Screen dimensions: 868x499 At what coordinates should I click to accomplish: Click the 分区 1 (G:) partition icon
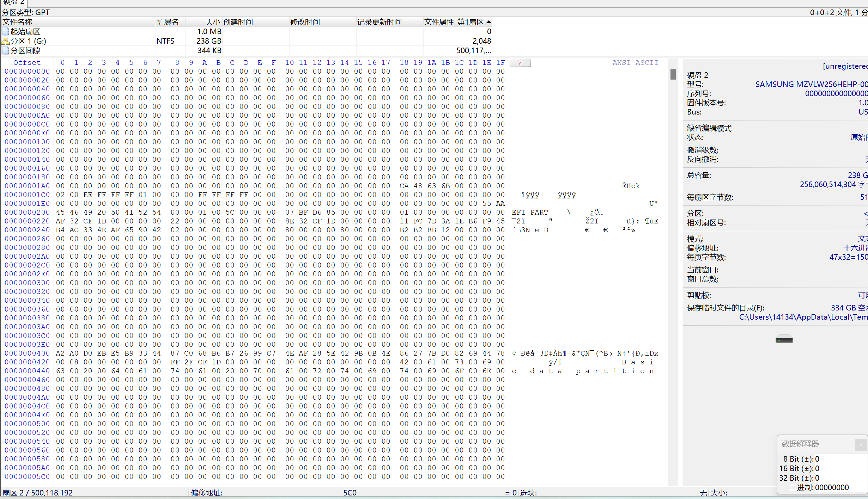pyautogui.click(x=5, y=41)
